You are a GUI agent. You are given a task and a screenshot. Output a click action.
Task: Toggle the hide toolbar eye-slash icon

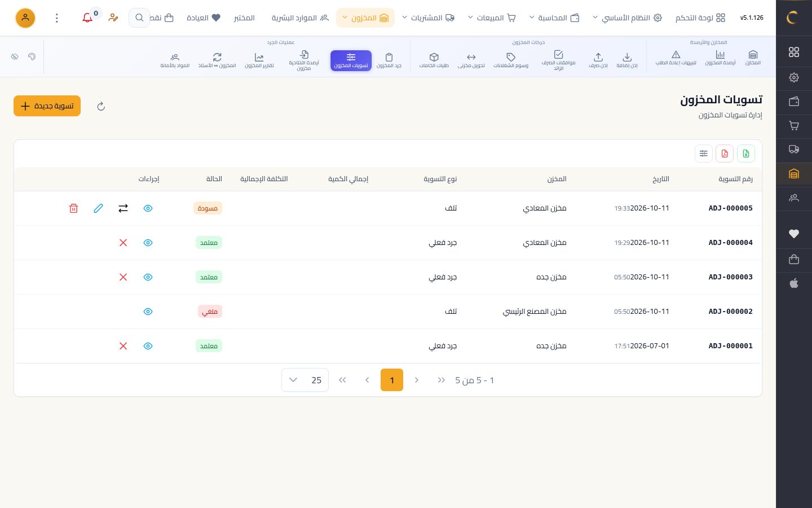15,57
